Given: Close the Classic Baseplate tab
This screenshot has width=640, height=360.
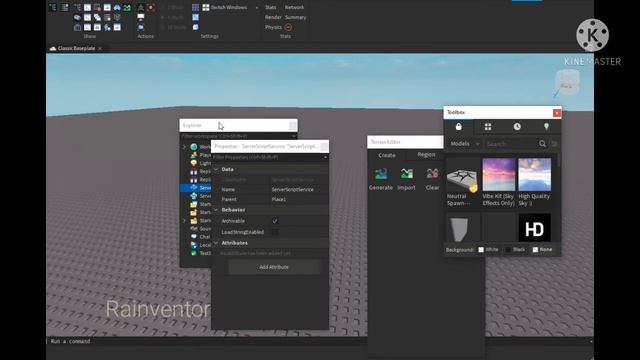Looking at the screenshot, I should coord(100,48).
